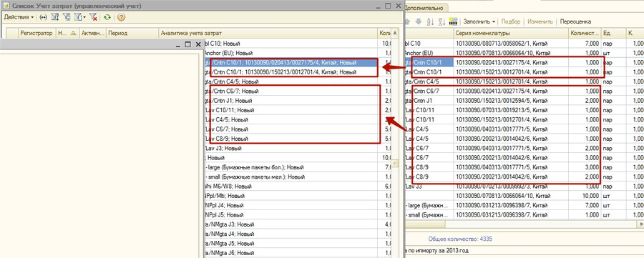This screenshot has width=644, height=258.
Task: Click the Серия номенклатуры column header
Action: 512,33
